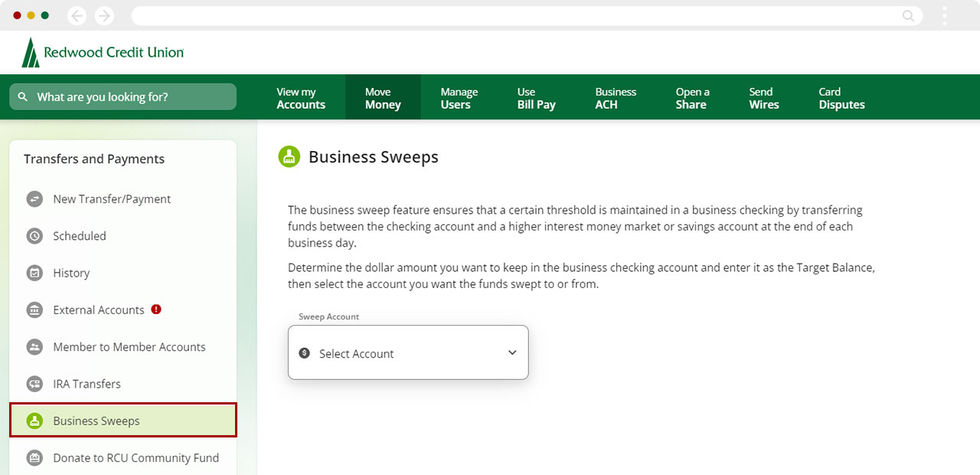Click the magnifier icon in site search box

(x=23, y=97)
